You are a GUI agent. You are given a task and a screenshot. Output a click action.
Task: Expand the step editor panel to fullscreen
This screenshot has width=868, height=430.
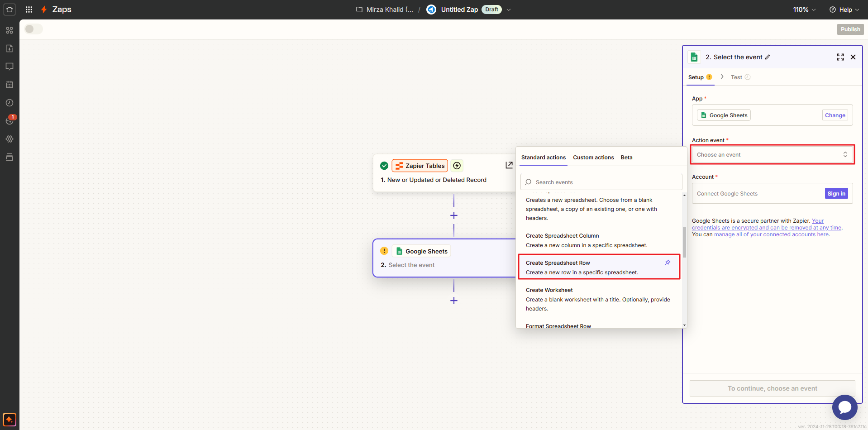pos(840,57)
